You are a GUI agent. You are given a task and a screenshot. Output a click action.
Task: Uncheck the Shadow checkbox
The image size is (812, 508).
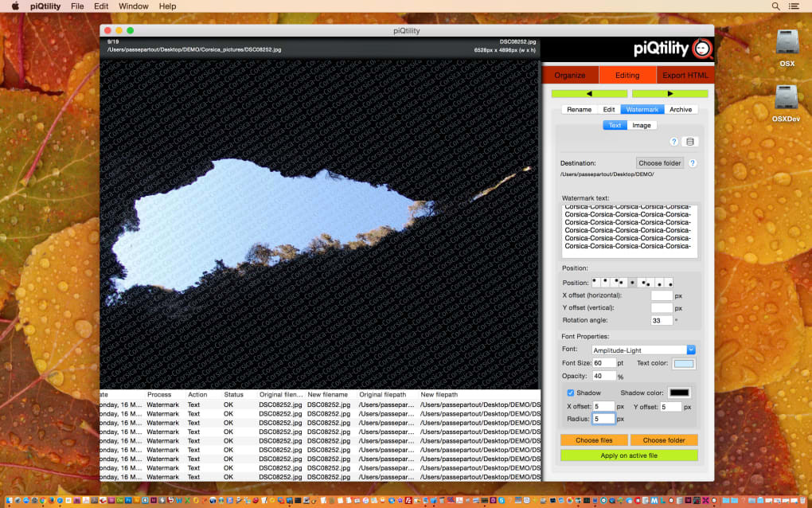tap(570, 393)
